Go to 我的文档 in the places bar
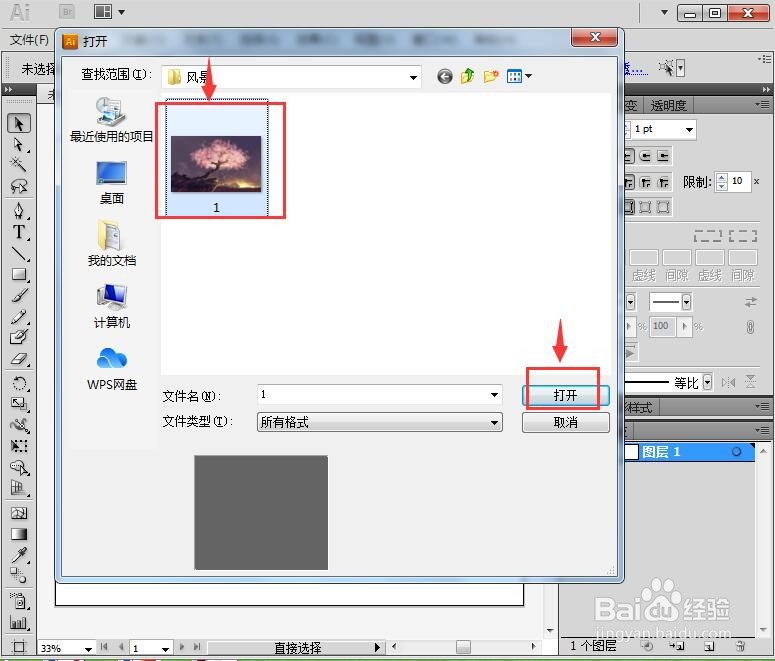The width and height of the screenshot is (775, 661). point(111,243)
